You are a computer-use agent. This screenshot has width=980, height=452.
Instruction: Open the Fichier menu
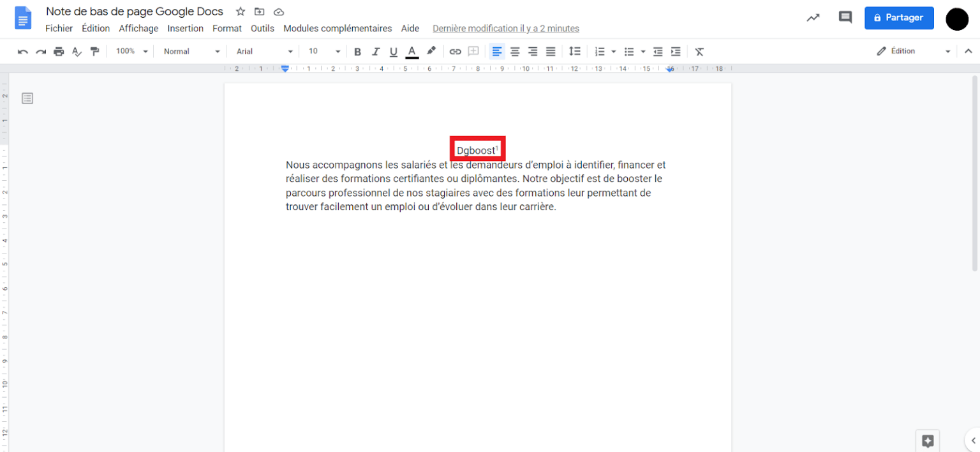[x=59, y=28]
